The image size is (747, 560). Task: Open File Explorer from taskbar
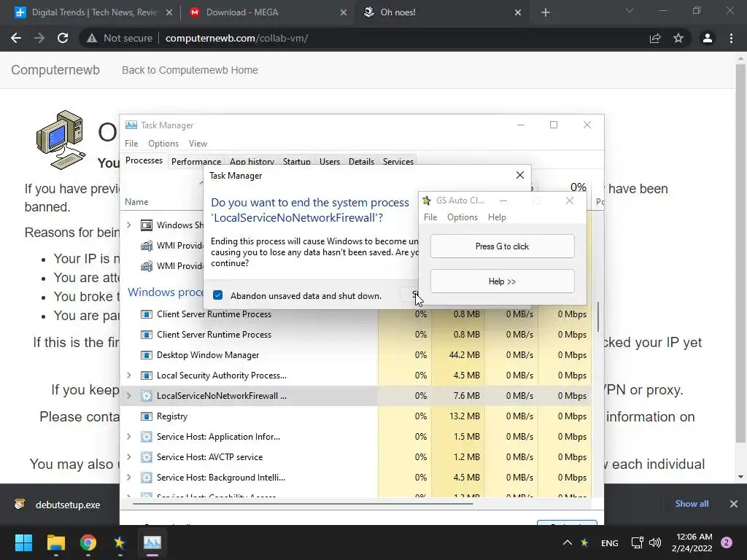[x=55, y=542]
